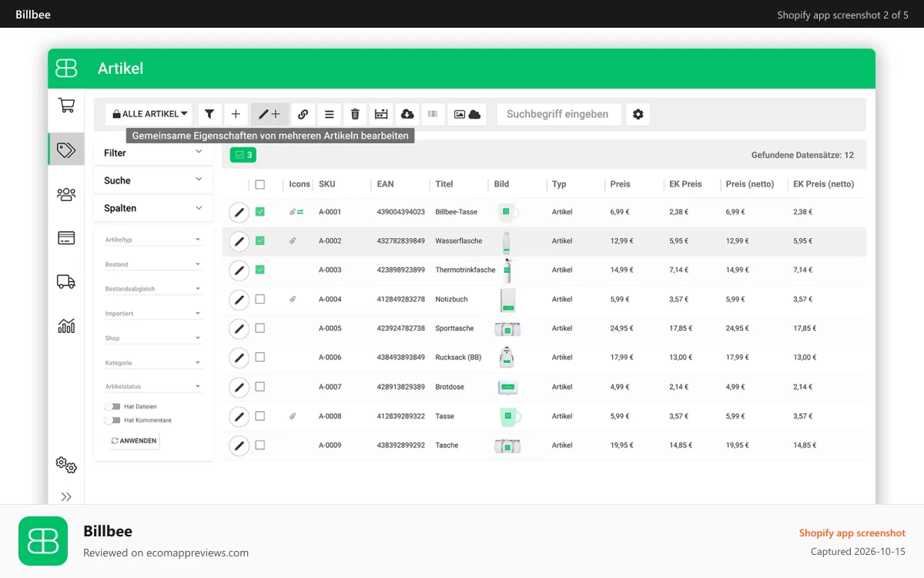Edit article A-0004 with pencil icon
Screen dimensions: 924x578
239,300
